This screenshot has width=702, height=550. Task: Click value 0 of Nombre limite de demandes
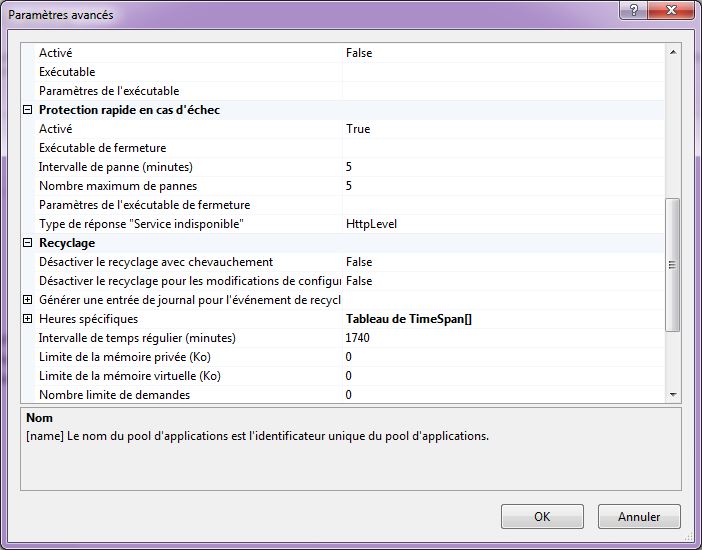[349, 395]
